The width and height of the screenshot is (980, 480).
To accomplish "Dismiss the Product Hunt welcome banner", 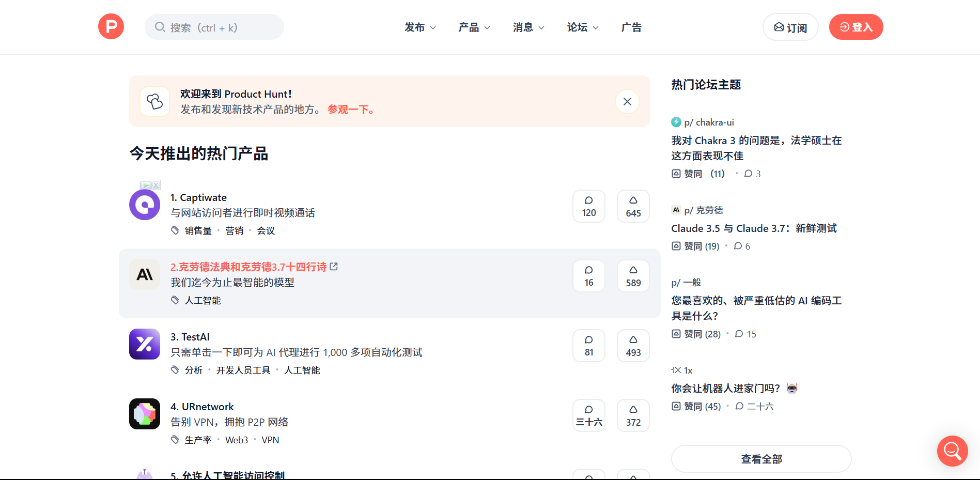I will (627, 101).
